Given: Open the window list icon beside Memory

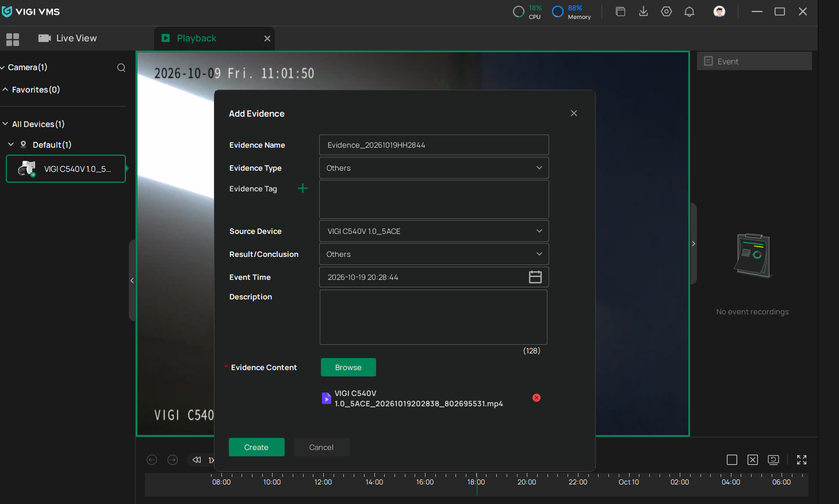Looking at the screenshot, I should 620,11.
